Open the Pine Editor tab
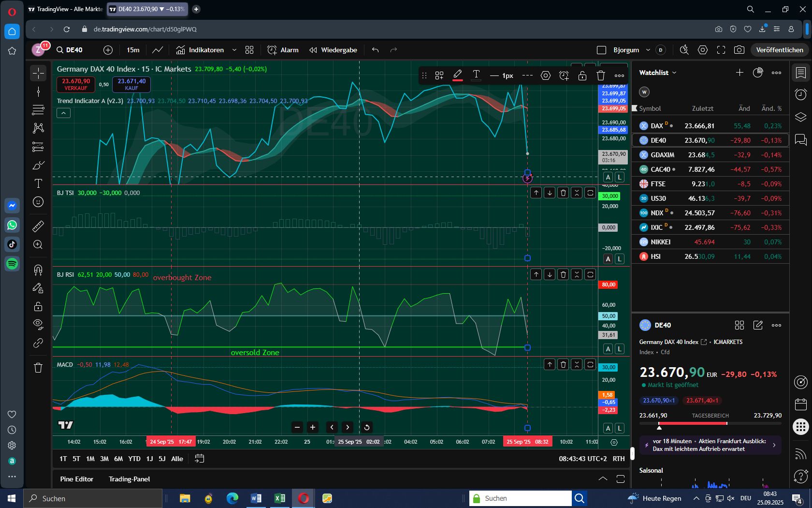This screenshot has height=508, width=812. coord(76,479)
